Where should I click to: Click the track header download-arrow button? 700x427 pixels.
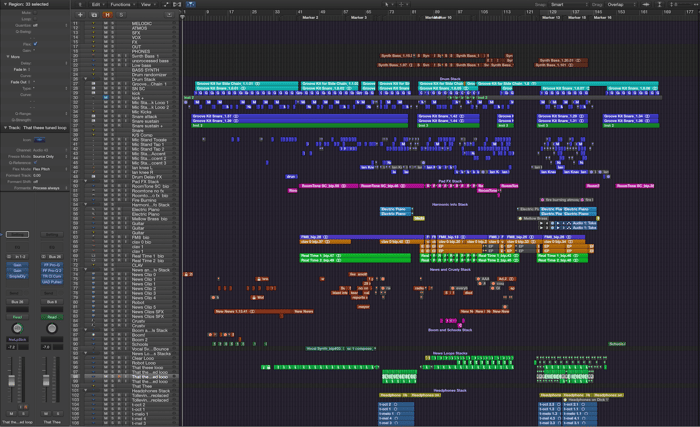169,15
